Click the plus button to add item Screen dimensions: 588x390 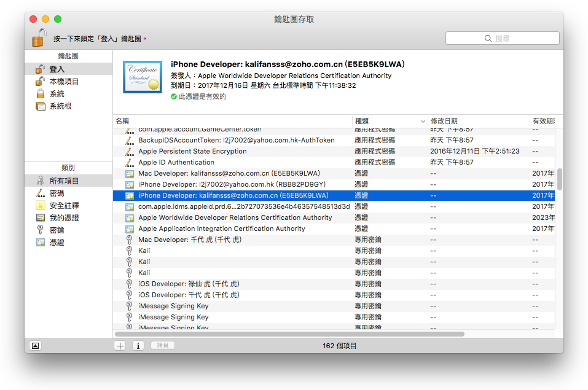pos(120,346)
